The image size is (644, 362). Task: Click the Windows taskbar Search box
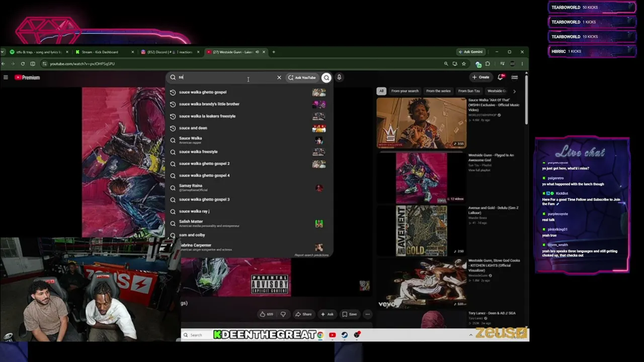click(196, 335)
